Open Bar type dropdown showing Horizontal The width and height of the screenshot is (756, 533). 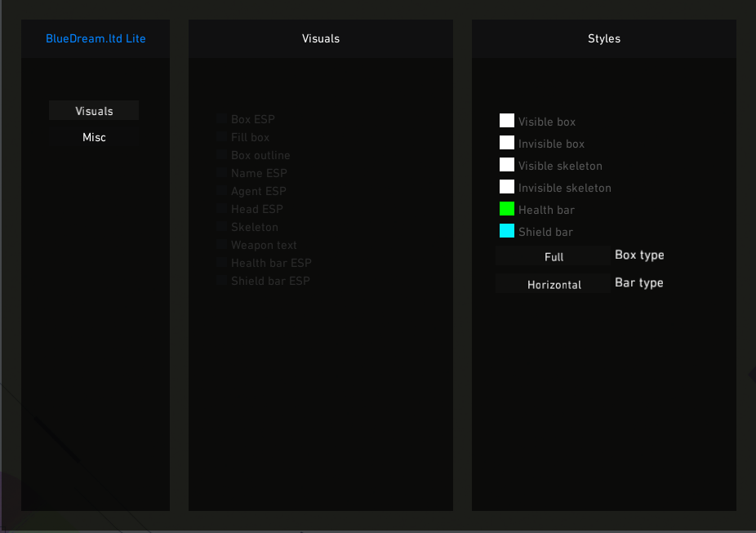pyautogui.click(x=554, y=284)
